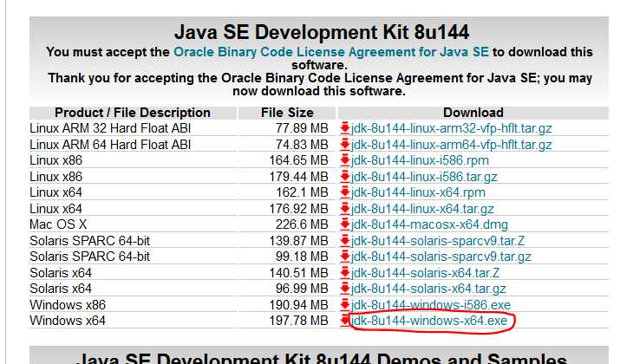Image resolution: width=633 pixels, height=364 pixels.
Task: Select the 179.44 MB file size
Action: click(x=299, y=177)
